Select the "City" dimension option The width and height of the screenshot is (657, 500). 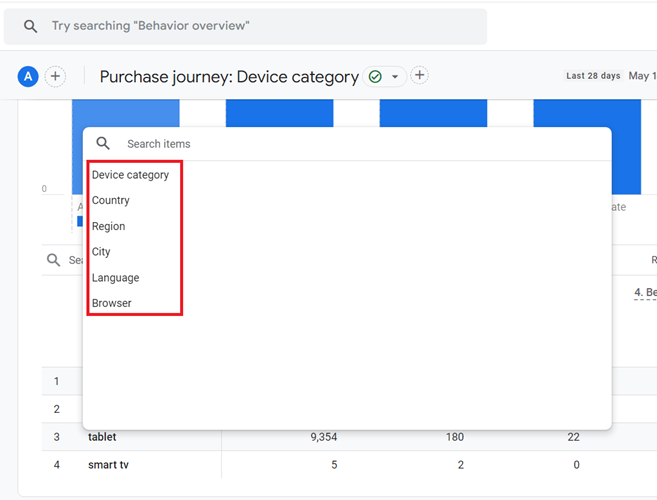click(101, 252)
